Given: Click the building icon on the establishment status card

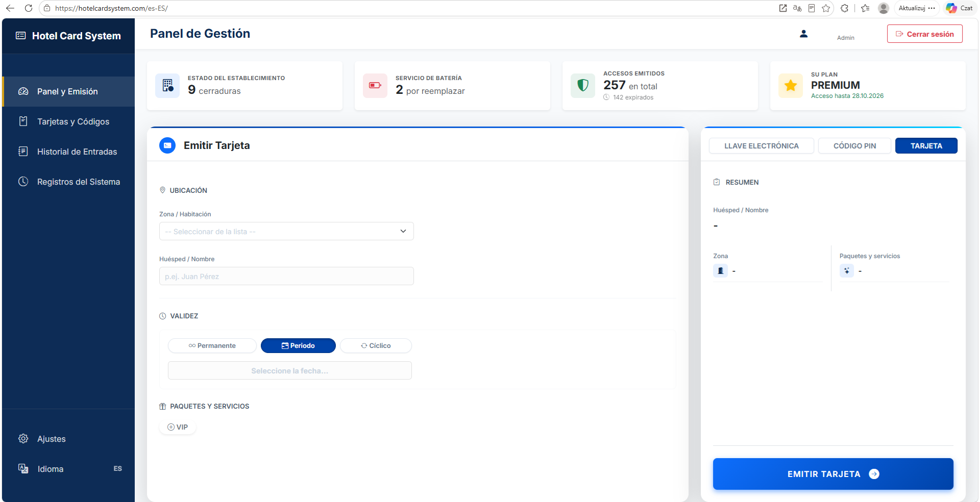Looking at the screenshot, I should (167, 86).
